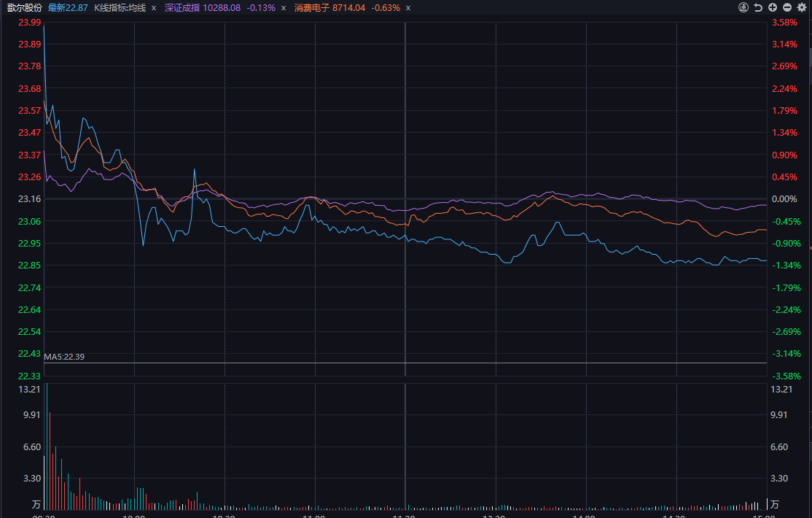Click the 万 volume unit label at left
Image resolution: width=812 pixels, height=518 pixels.
(x=36, y=504)
